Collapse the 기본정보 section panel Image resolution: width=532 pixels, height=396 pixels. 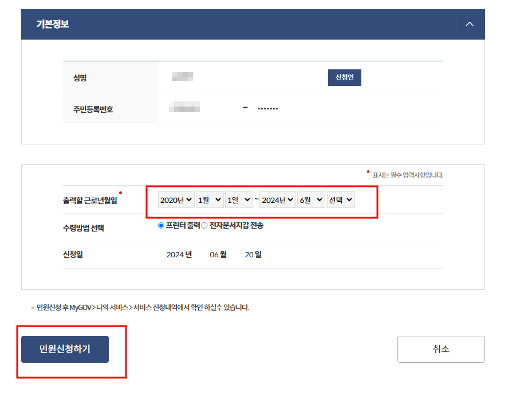pyautogui.click(x=469, y=24)
